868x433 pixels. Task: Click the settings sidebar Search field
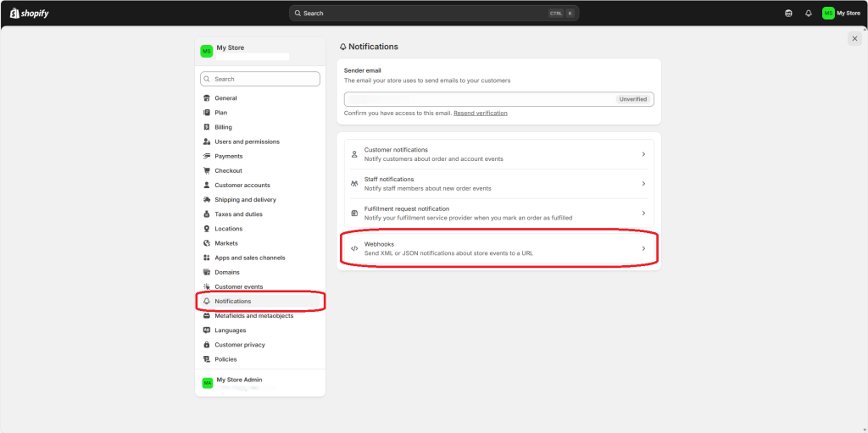(x=260, y=79)
